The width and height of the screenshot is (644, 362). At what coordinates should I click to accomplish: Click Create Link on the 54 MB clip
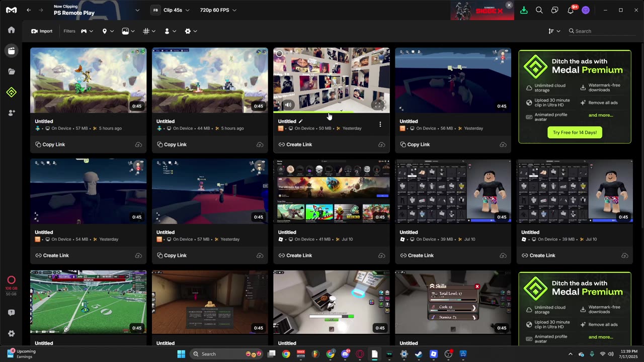(52, 255)
